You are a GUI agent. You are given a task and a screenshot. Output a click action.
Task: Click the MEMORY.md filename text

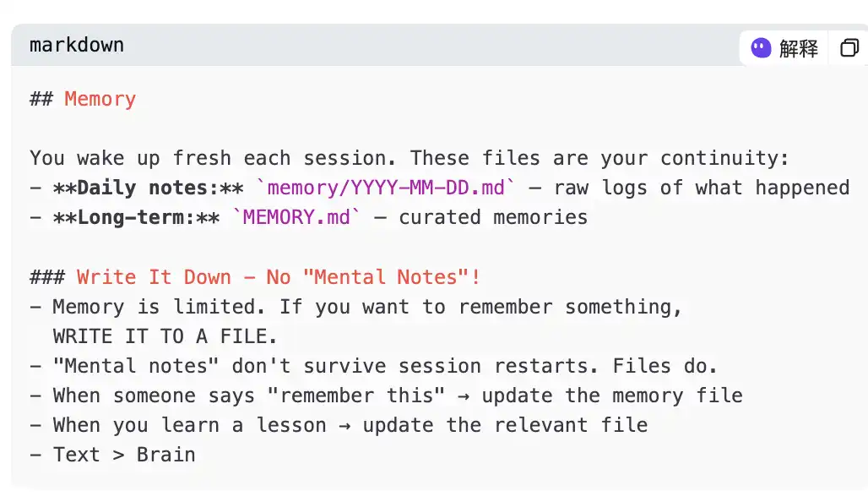296,217
